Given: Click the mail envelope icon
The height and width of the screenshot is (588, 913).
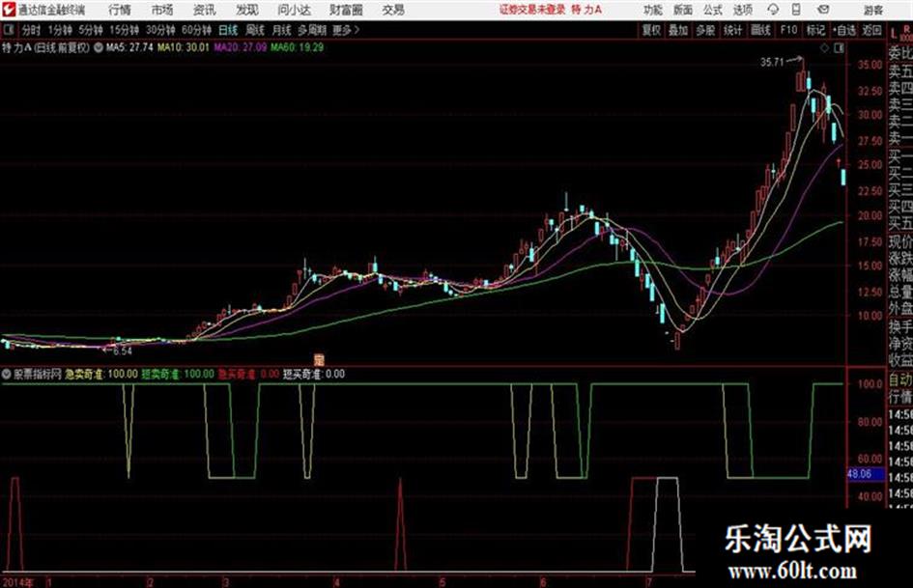Looking at the screenshot, I should [x=823, y=10].
